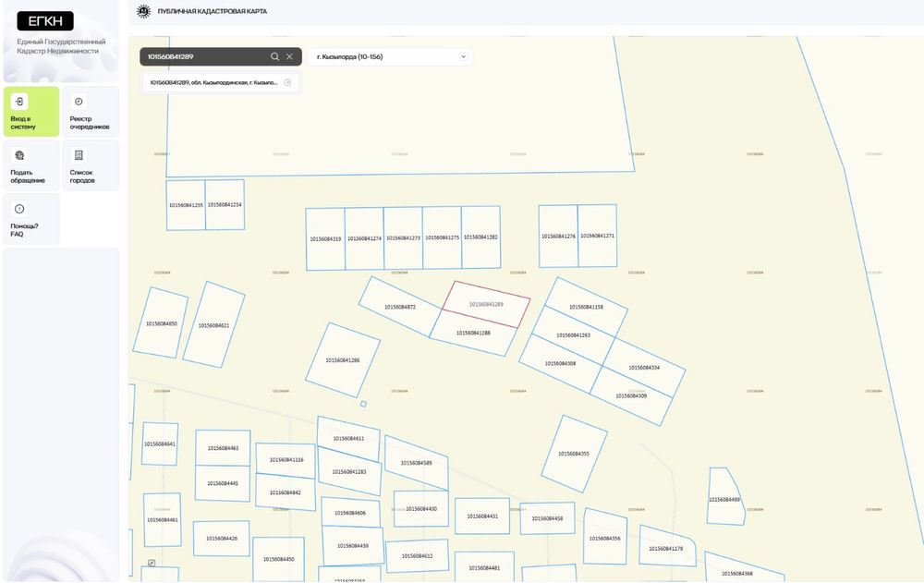924x583 pixels.
Task: Select parcel 10156084308
Action: coord(561,364)
